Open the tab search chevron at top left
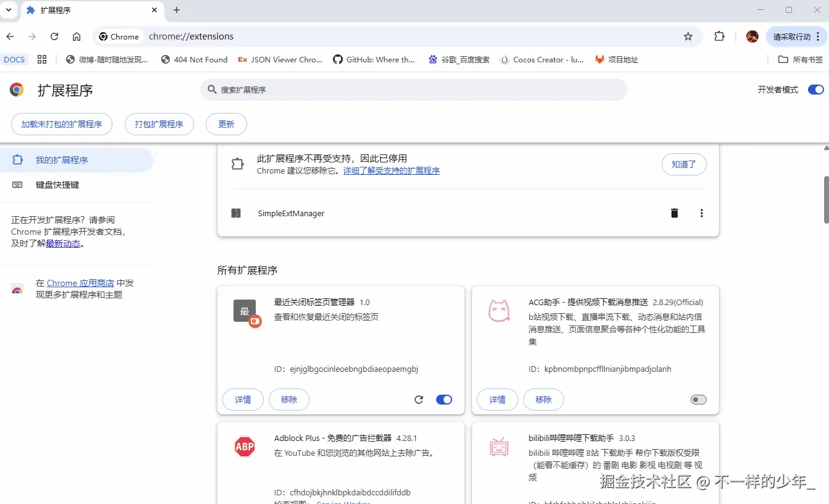This screenshot has height=504, width=829. pos(8,10)
